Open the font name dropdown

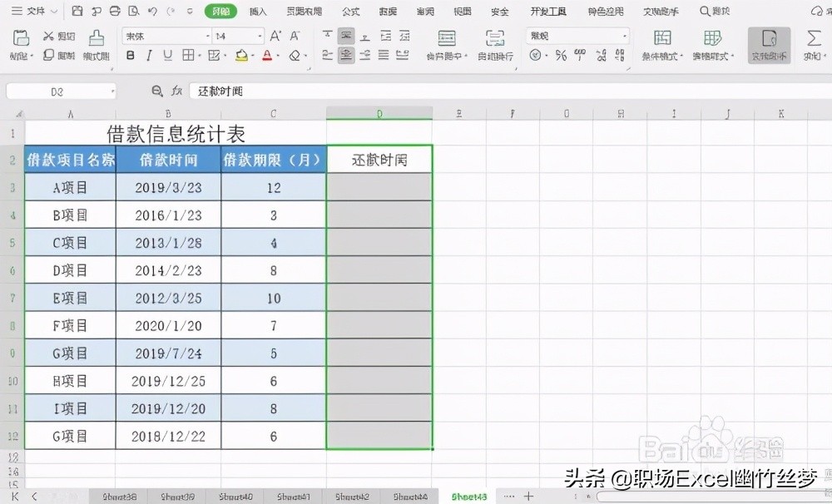(206, 37)
